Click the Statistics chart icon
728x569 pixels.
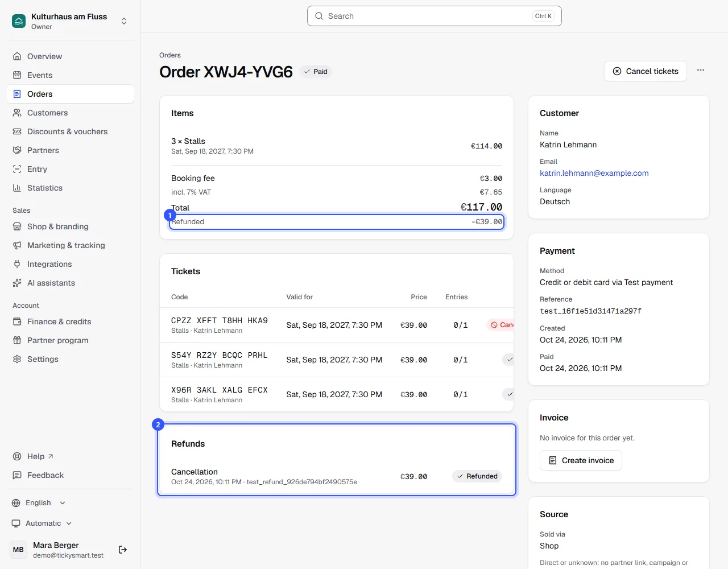[17, 188]
